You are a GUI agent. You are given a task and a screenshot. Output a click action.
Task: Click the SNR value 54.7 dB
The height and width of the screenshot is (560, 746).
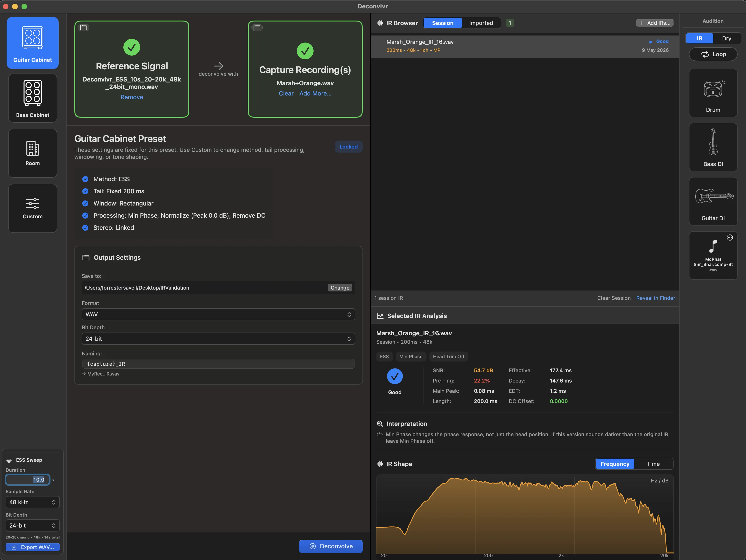coord(483,370)
